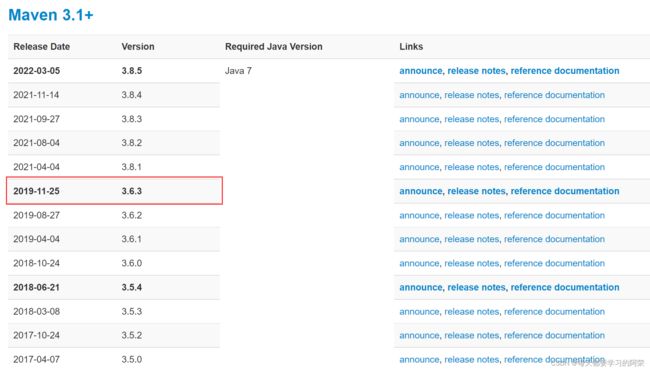Click the 'Release Date' column header
This screenshot has width=650, height=370.
tap(41, 46)
